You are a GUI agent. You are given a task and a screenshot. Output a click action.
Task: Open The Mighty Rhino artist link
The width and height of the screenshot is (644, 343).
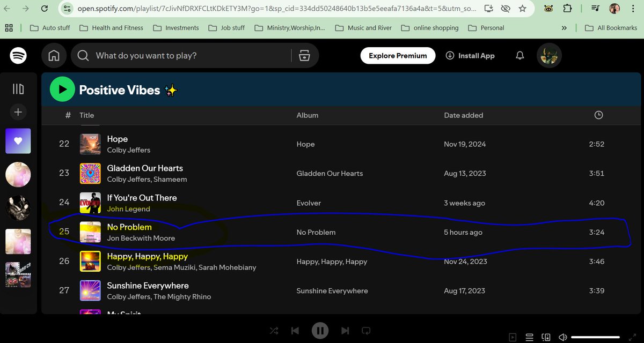pyautogui.click(x=183, y=297)
